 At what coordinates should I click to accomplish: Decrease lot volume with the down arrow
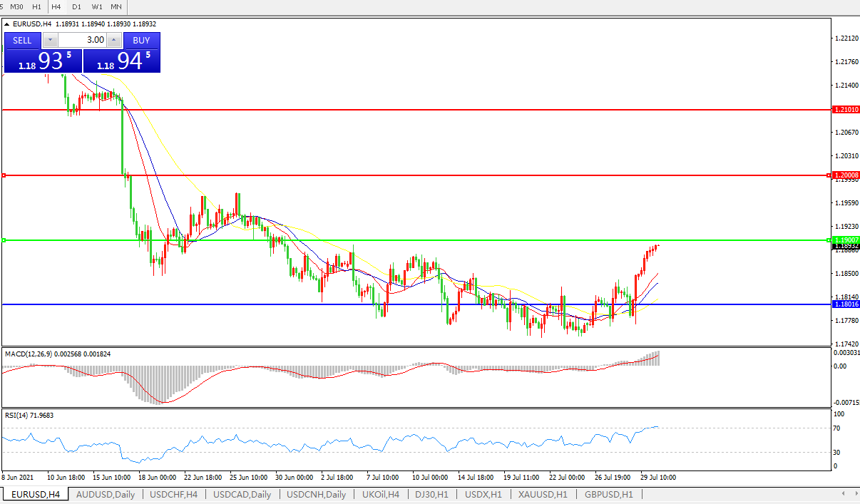pos(50,41)
